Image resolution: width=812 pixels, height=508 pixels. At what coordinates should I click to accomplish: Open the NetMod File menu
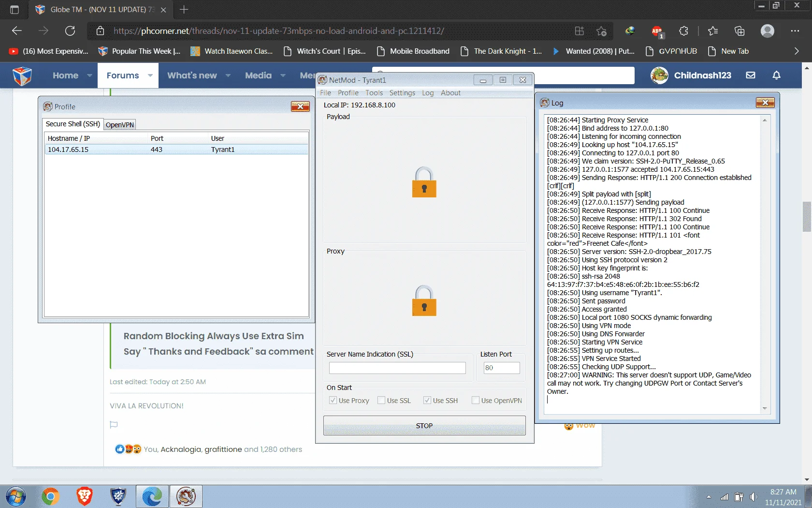pos(325,93)
